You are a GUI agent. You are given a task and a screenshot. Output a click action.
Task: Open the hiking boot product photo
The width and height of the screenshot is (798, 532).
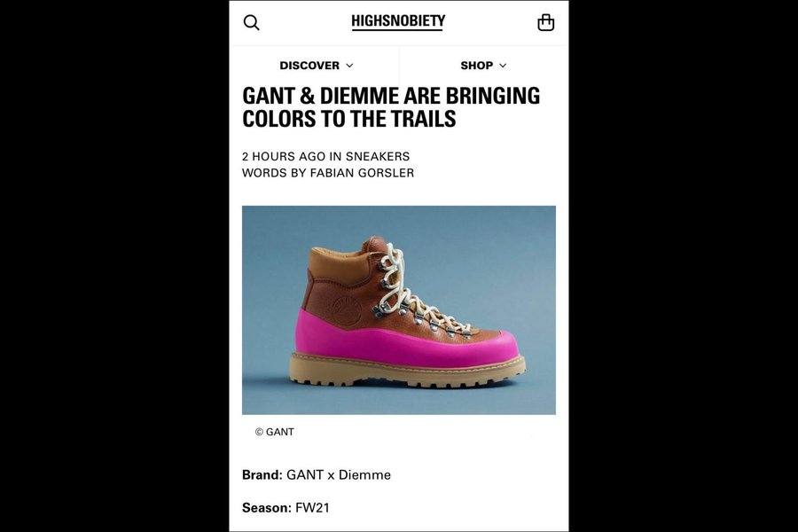click(398, 310)
